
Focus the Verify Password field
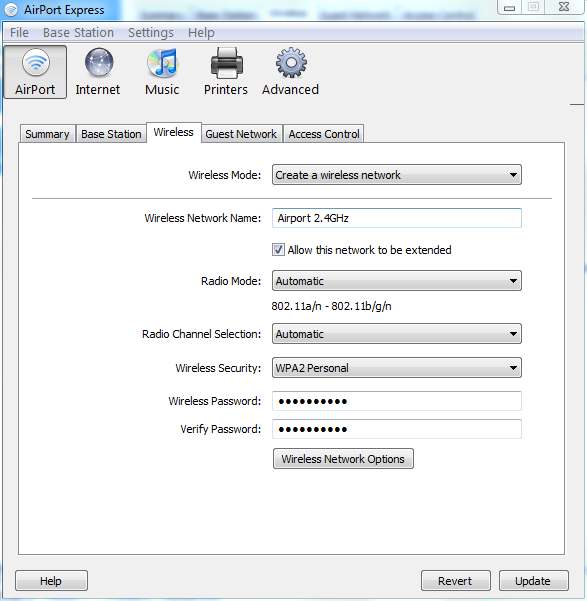pyautogui.click(x=397, y=429)
